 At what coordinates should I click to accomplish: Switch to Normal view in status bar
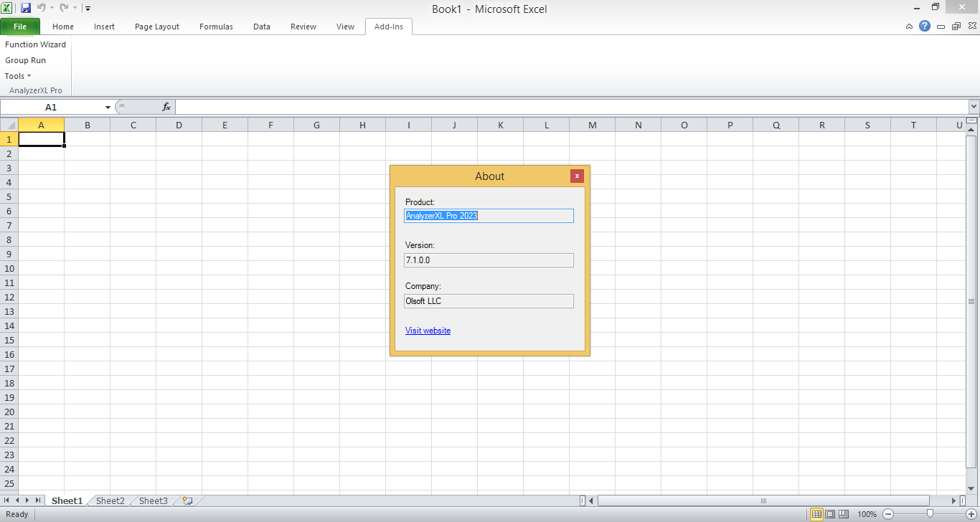point(816,514)
